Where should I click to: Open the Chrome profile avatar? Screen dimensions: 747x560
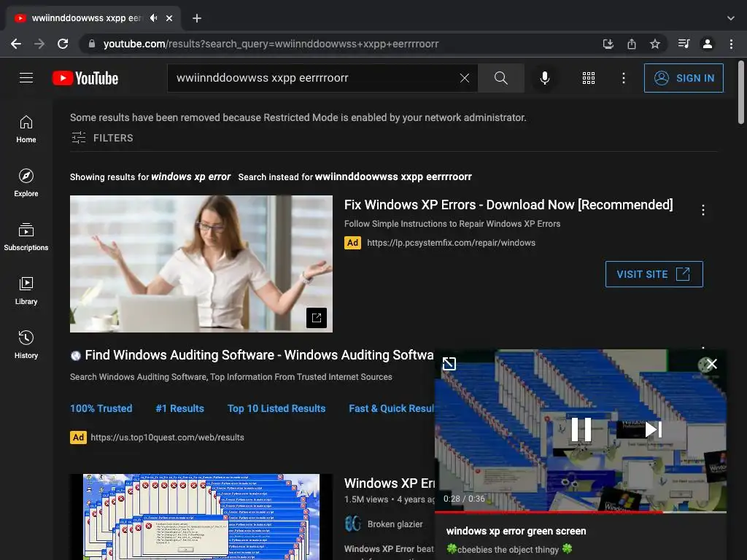coord(708,44)
